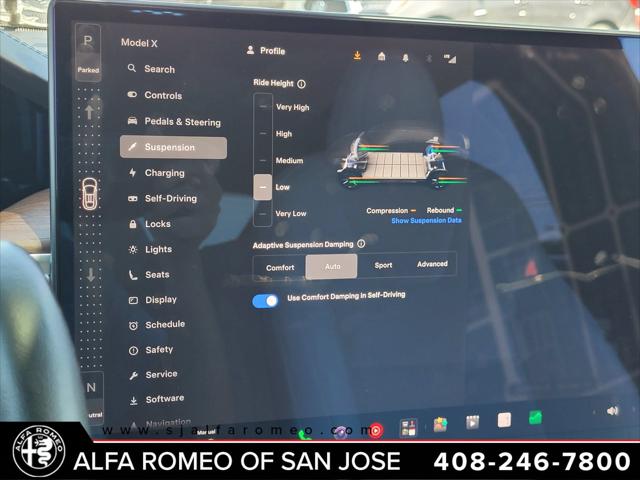
Task: Click the Safety warning icon
Action: coord(133,350)
